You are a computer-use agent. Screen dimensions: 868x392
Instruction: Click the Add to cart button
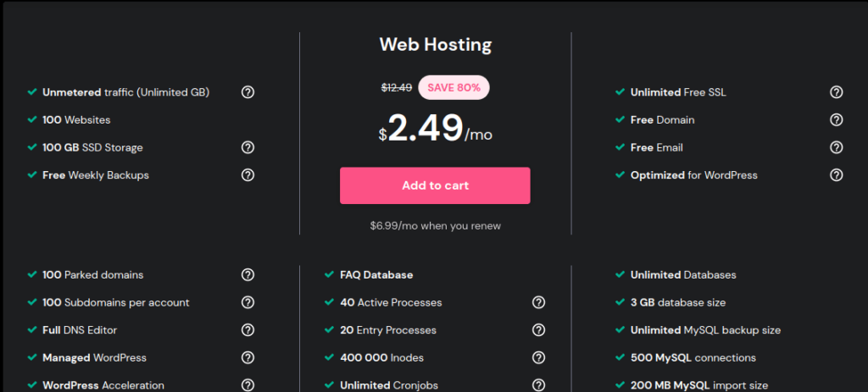pyautogui.click(x=435, y=185)
